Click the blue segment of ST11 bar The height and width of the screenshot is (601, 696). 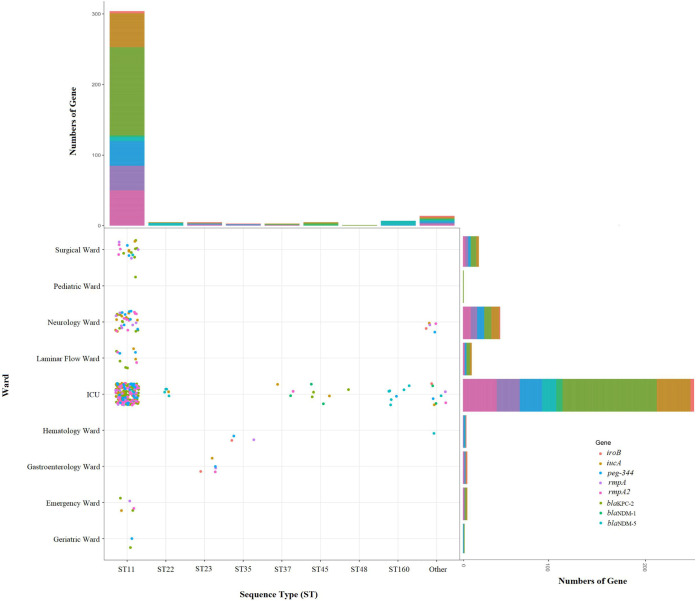pos(127,154)
